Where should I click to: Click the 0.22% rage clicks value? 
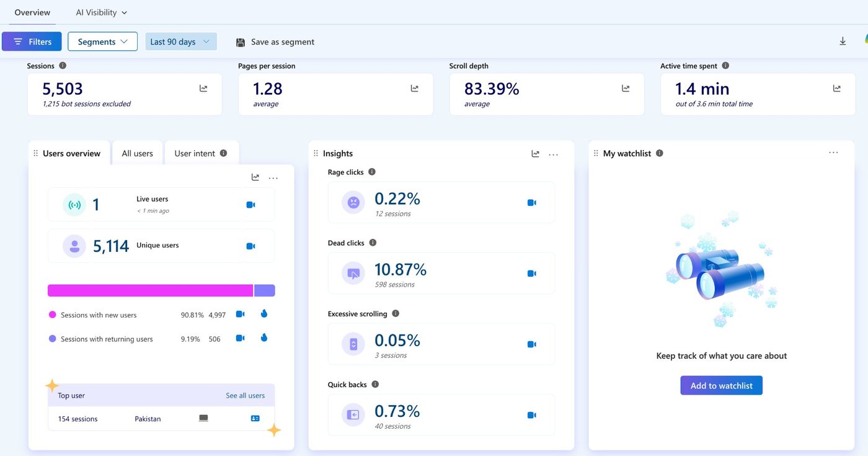point(397,199)
